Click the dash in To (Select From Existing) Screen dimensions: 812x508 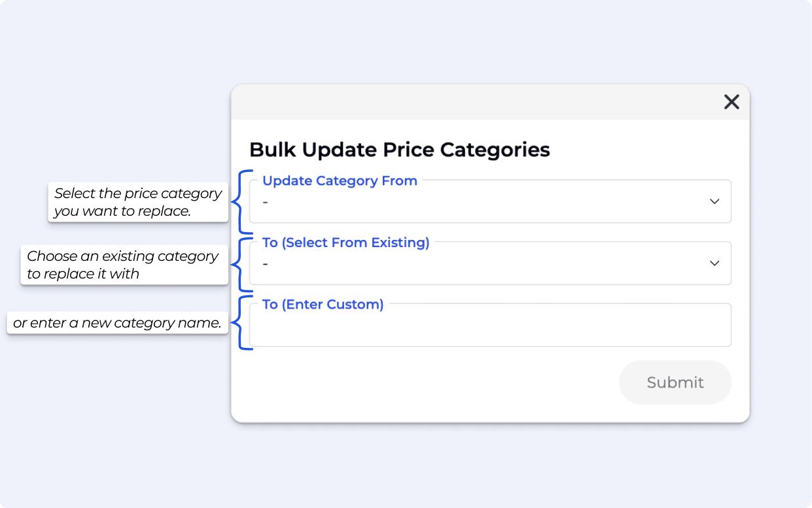pyautogui.click(x=266, y=263)
